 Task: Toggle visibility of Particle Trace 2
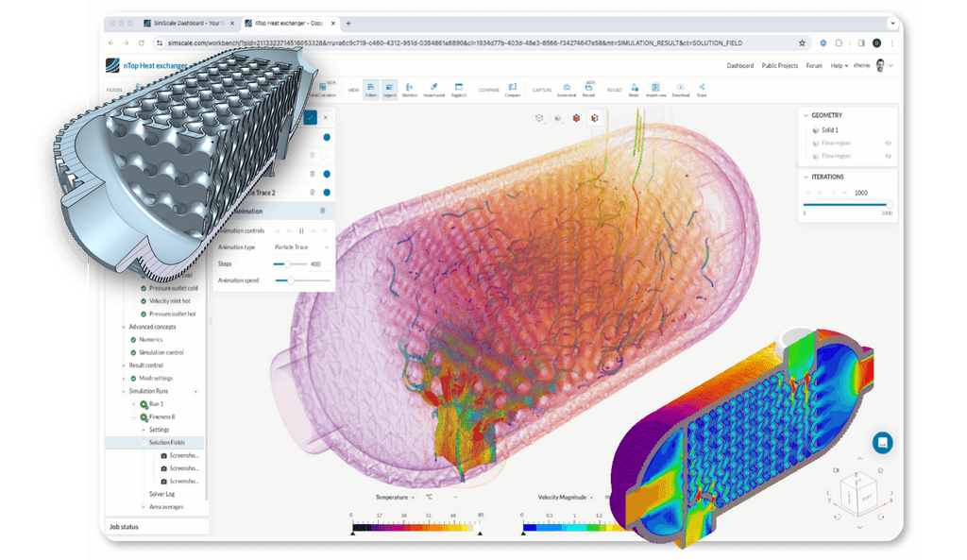(x=327, y=193)
